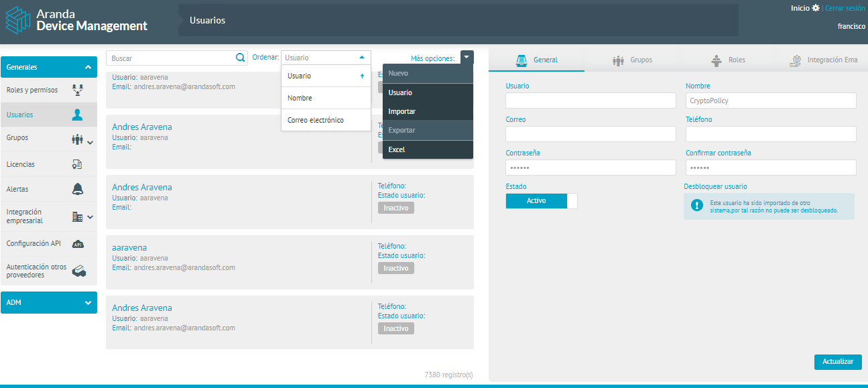Click the Autenticación otros proveedores icon
Image resolution: width=868 pixels, height=388 pixels.
point(78,271)
